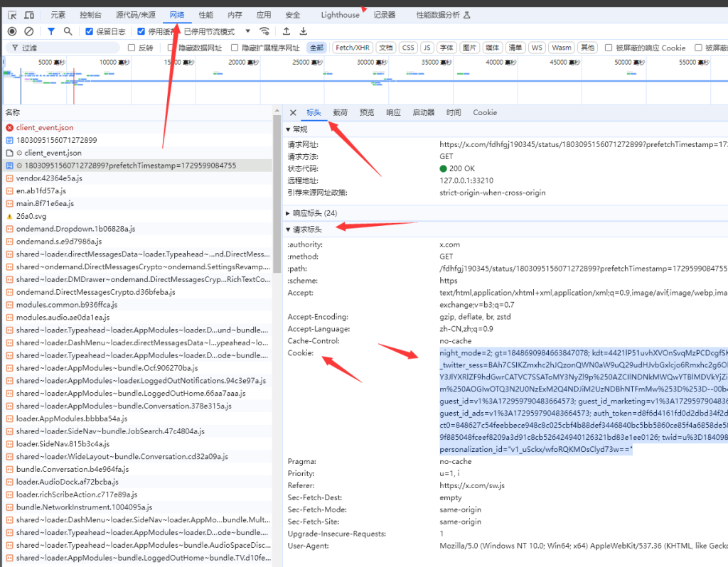The width and height of the screenshot is (728, 567).
Task: Enable the 反转 checkbox
Action: [x=132, y=48]
